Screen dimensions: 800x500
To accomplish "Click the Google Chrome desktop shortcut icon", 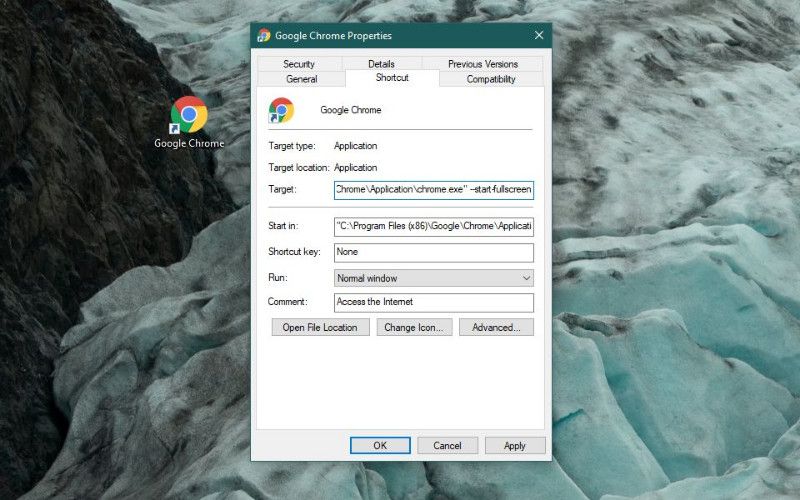I will coord(189,116).
